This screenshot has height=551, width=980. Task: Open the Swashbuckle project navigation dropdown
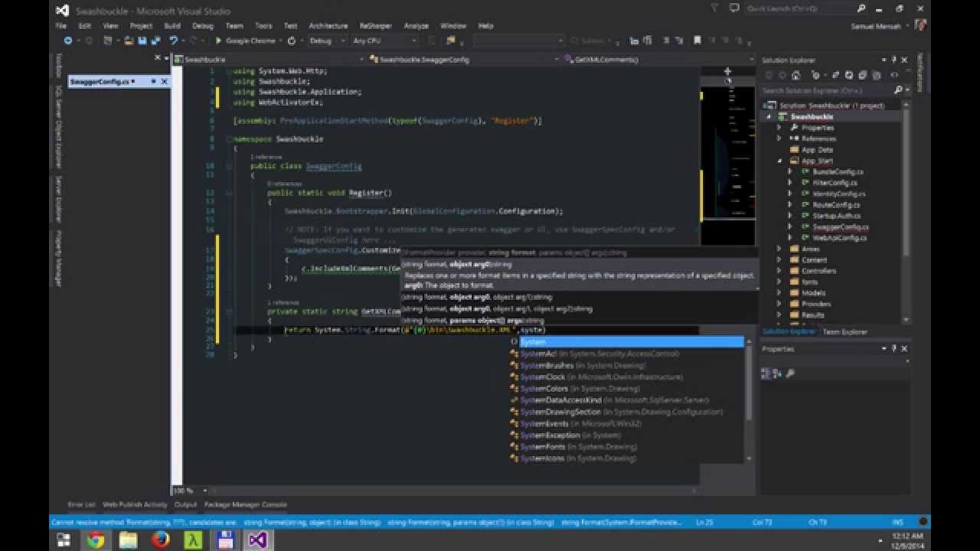pos(268,59)
